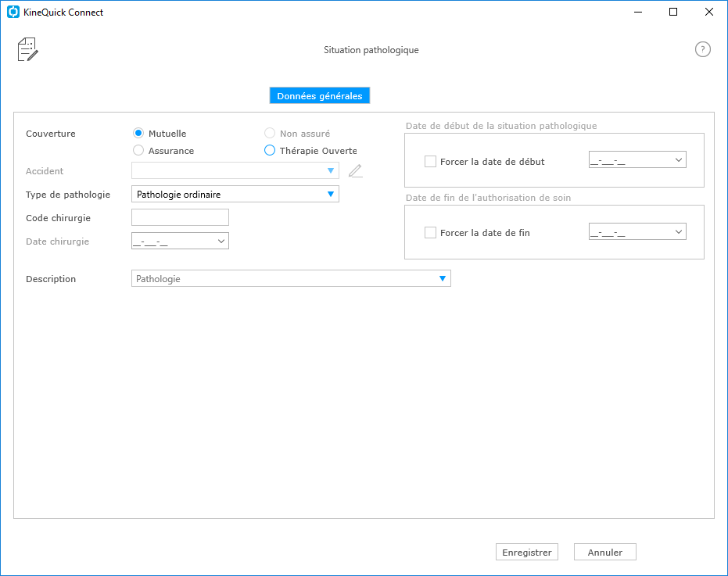Click the help question mark icon
The image size is (728, 576).
click(x=702, y=49)
